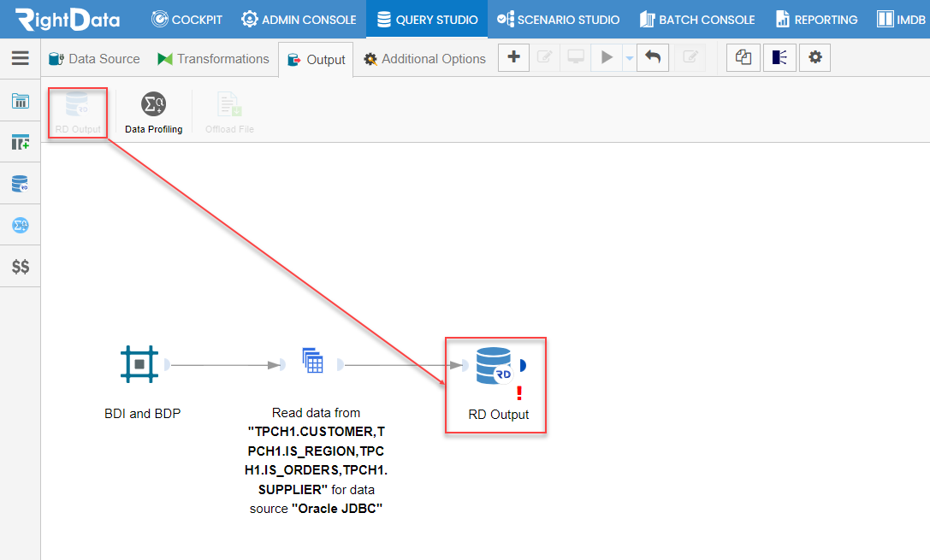Click the duplicate/copy icon in the toolbar
930x560 pixels.
point(743,57)
